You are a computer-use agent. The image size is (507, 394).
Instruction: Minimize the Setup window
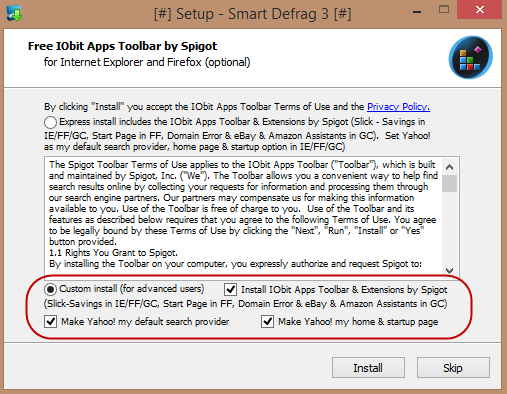click(417, 12)
